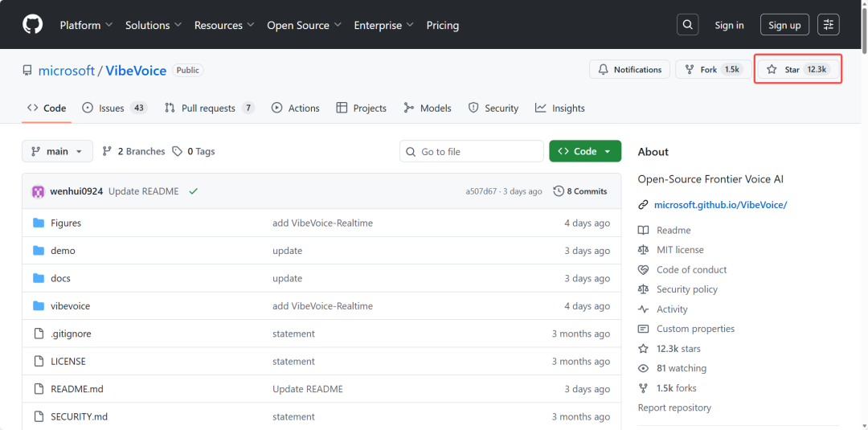The height and width of the screenshot is (430, 868).
Task: Click the .gitignore file icon
Action: coord(39,334)
